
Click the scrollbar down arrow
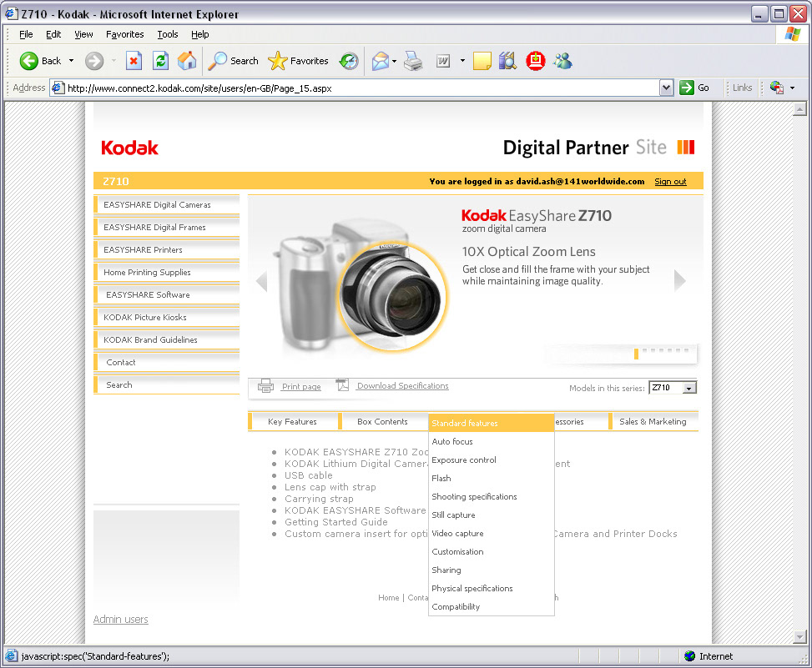(x=799, y=637)
